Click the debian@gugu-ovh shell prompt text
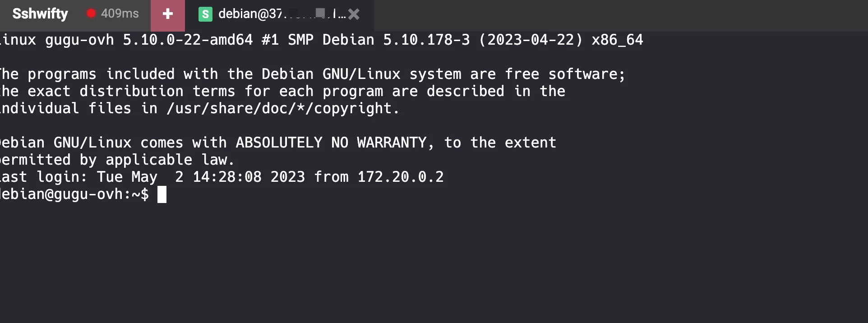The width and height of the screenshot is (868, 323). click(74, 194)
